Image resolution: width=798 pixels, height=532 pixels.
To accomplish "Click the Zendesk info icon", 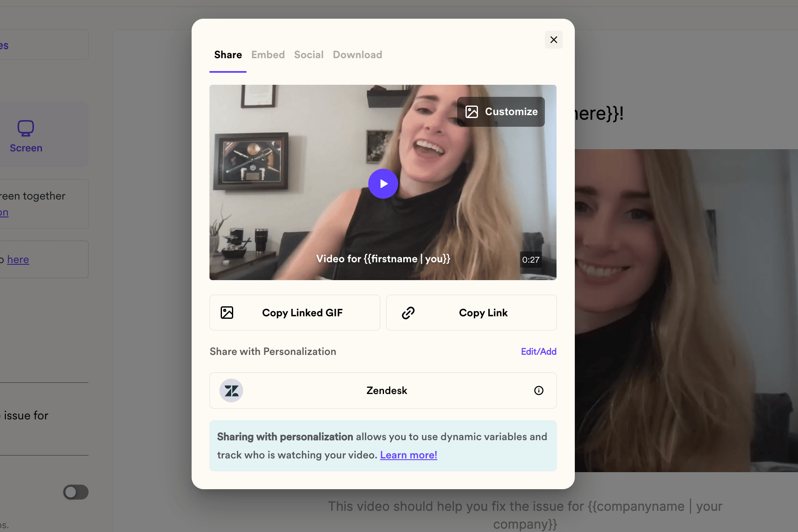I will click(539, 391).
